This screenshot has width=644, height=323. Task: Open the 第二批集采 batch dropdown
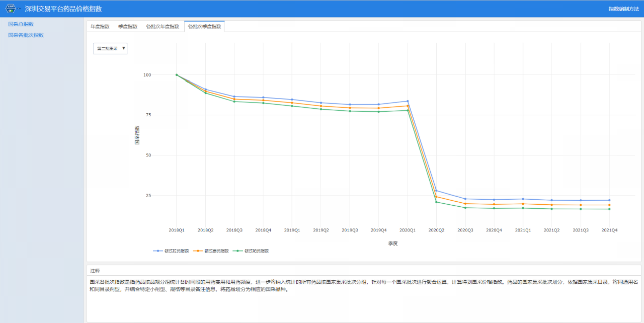(110, 48)
